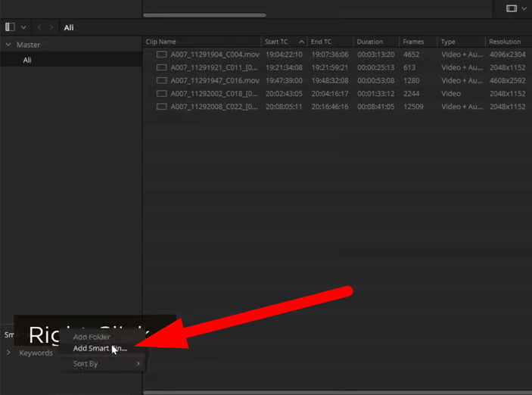Sort by the Start TC column header
Viewport: 532px width, 395px height.
click(276, 42)
